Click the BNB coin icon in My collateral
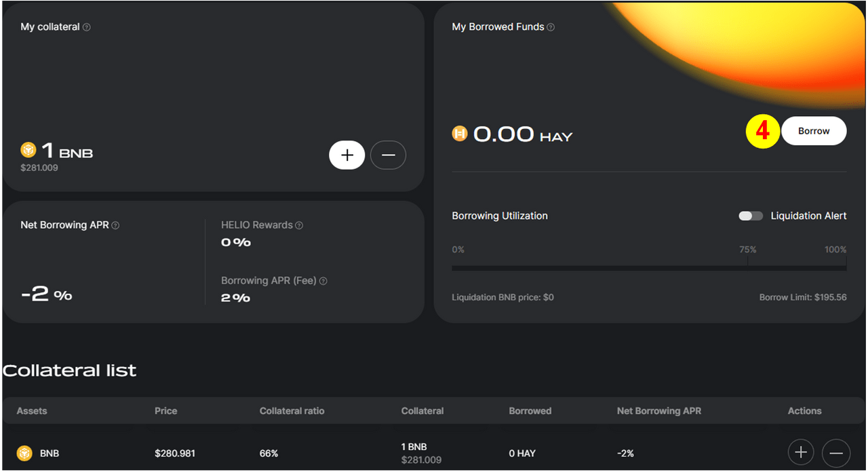 click(28, 150)
